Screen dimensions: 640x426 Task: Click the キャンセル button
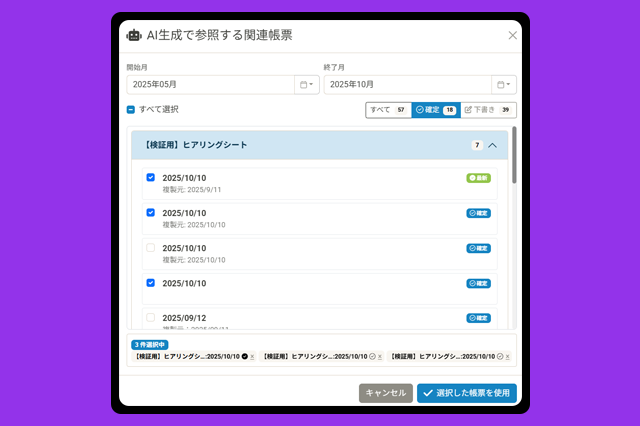386,393
